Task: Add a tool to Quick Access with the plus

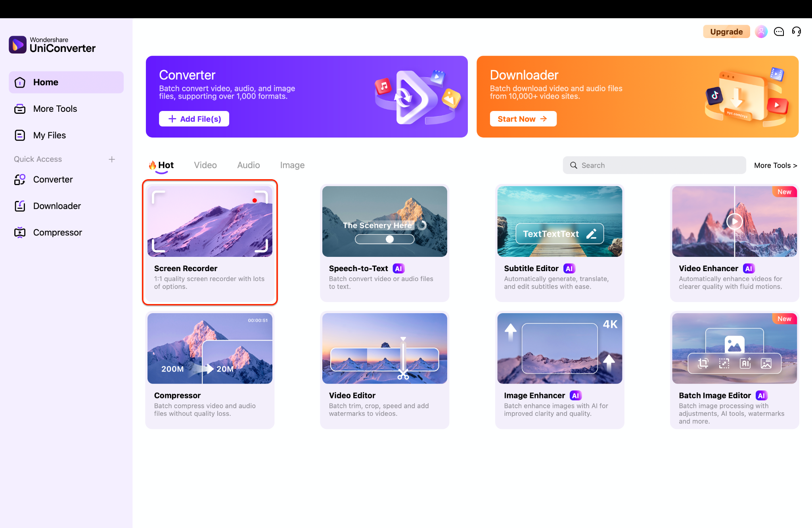Action: pos(112,159)
